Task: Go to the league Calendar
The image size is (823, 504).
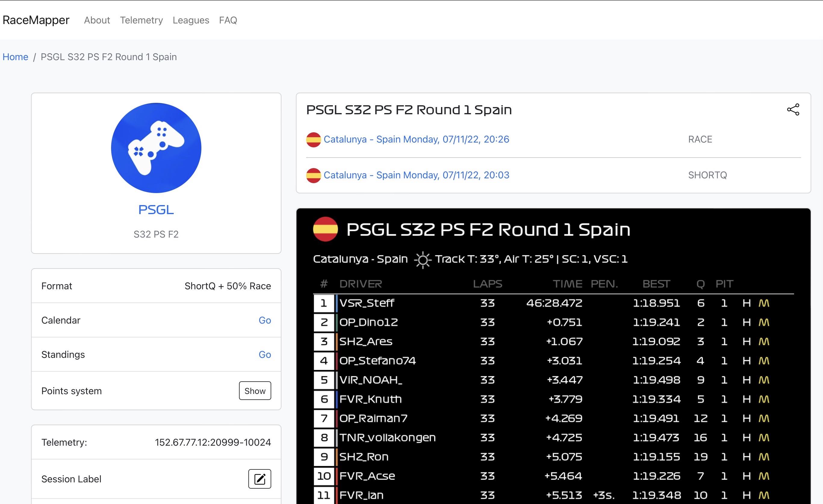Action: (x=265, y=320)
